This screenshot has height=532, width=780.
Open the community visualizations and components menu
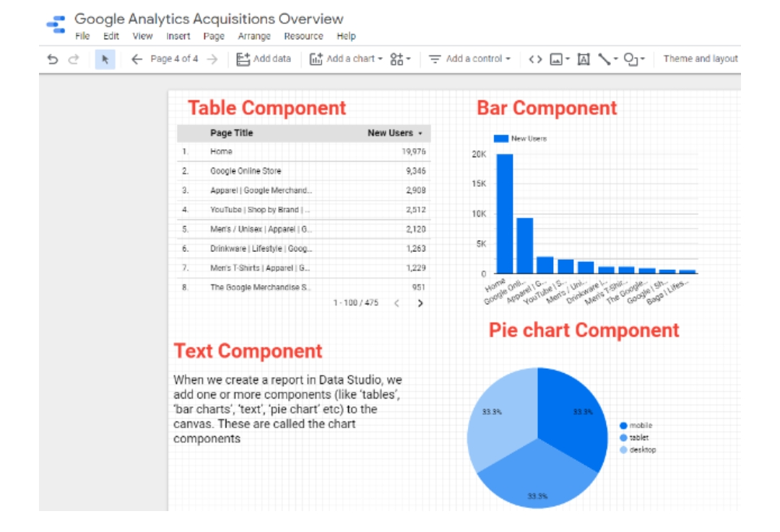click(x=400, y=59)
